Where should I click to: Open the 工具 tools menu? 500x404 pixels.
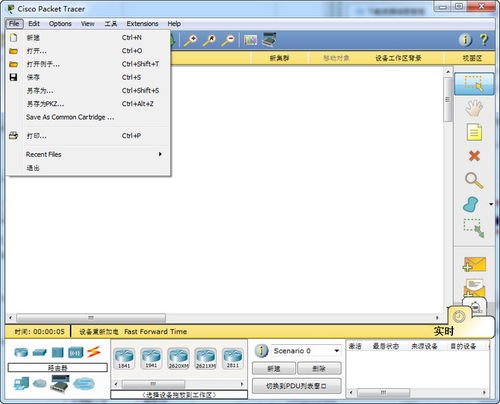[111, 24]
